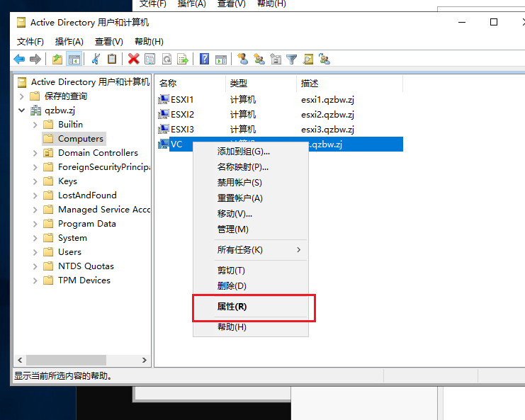Viewport: 525px width, 420px height.
Task: Open the 操作(A) menu in menu bar
Action: (69, 42)
